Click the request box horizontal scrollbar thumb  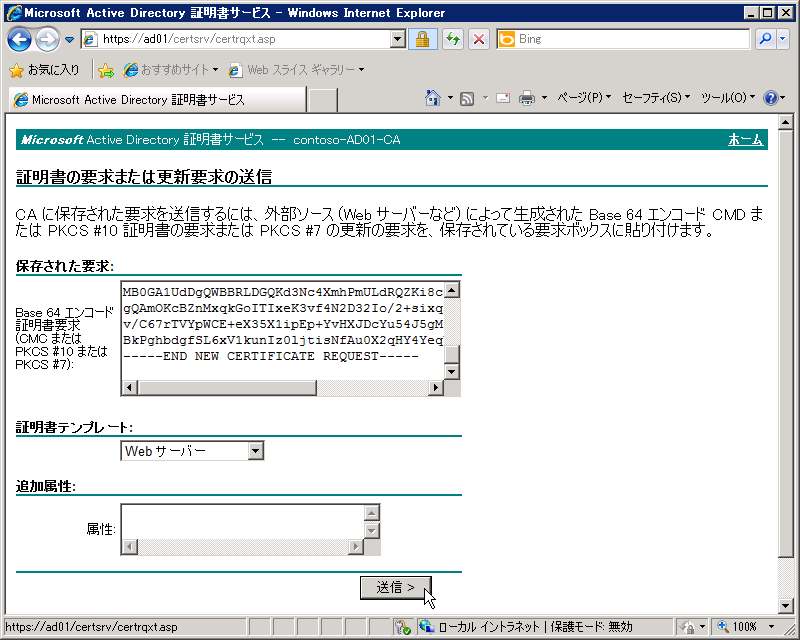click(x=227, y=387)
